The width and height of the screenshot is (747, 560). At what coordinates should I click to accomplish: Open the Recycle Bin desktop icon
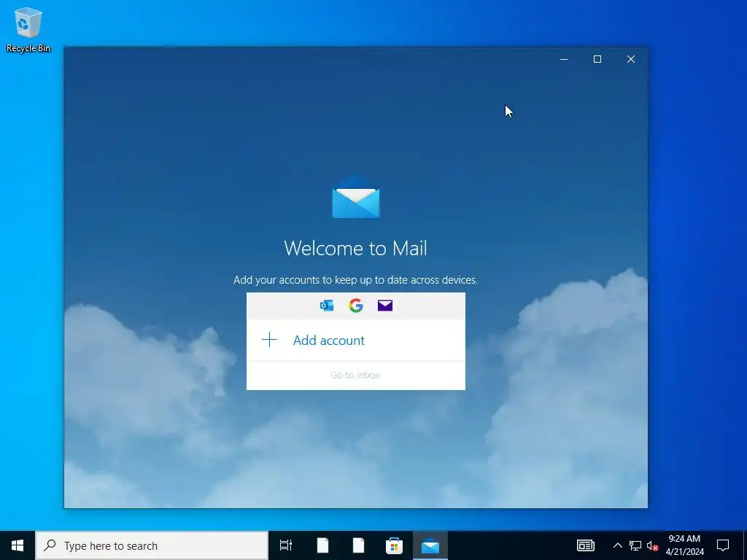click(x=28, y=29)
